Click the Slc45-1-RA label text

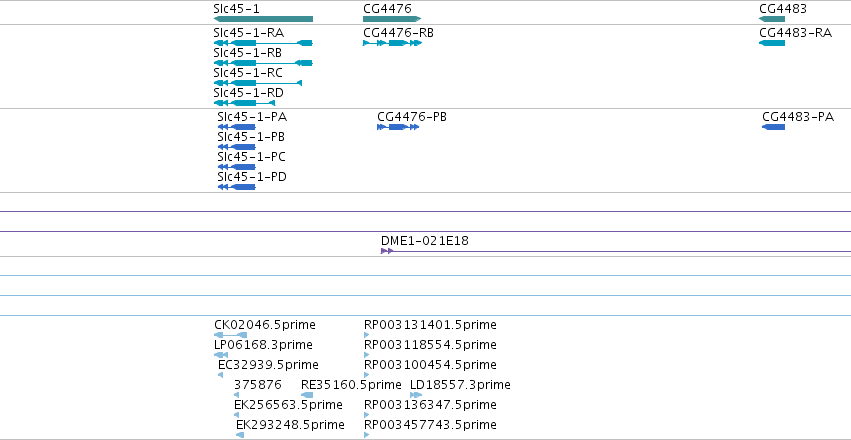point(249,33)
